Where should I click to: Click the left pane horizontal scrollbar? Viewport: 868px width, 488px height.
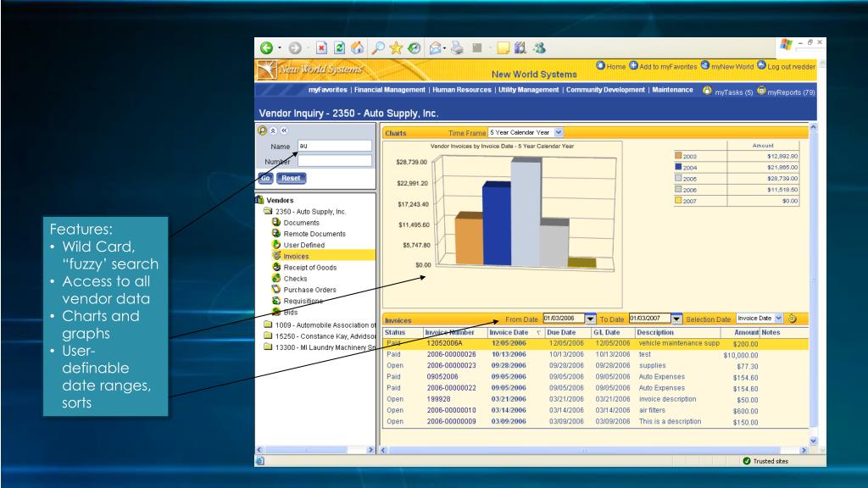pyautogui.click(x=315, y=450)
